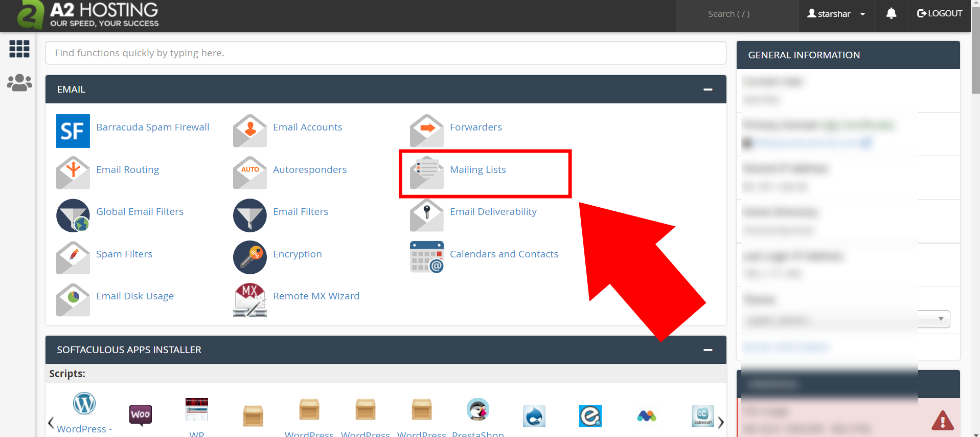Open the Calendars and Contacts link
The height and width of the screenshot is (437, 980).
[x=504, y=254]
